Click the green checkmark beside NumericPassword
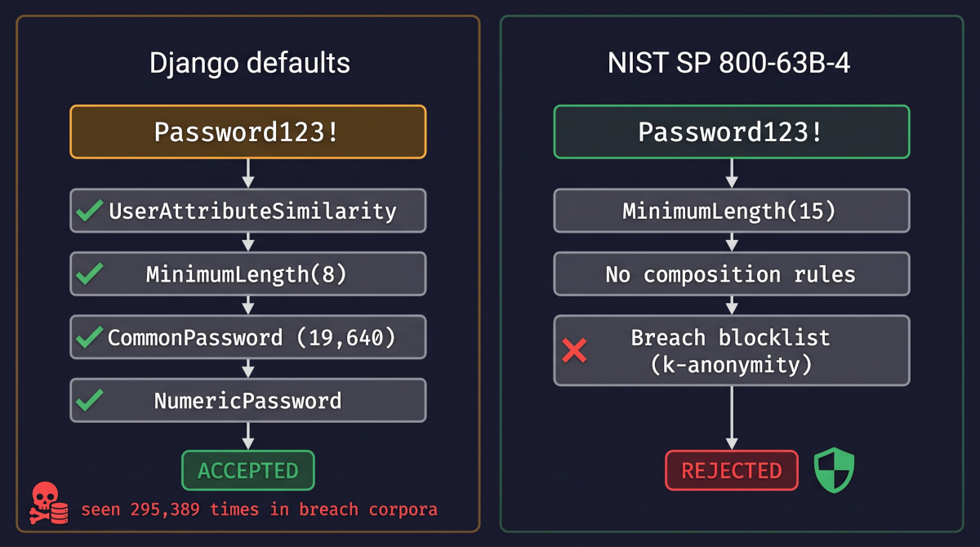The width and height of the screenshot is (980, 547). [88, 400]
